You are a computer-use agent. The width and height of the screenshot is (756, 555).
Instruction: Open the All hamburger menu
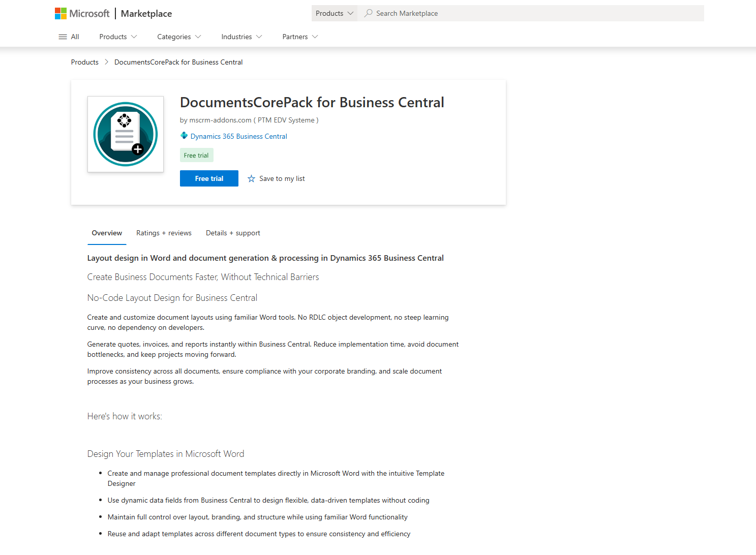[69, 37]
